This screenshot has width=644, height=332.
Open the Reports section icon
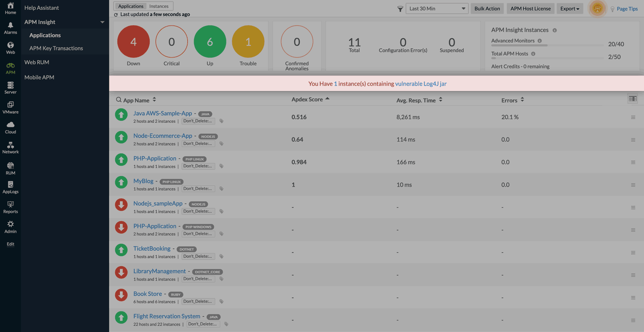point(10,204)
